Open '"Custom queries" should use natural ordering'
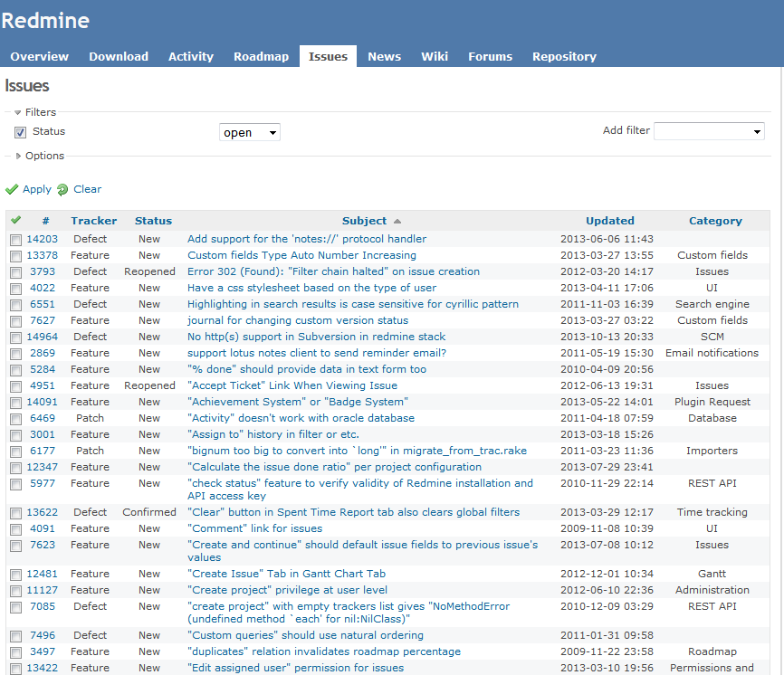This screenshot has height=675, width=784. 305,635
